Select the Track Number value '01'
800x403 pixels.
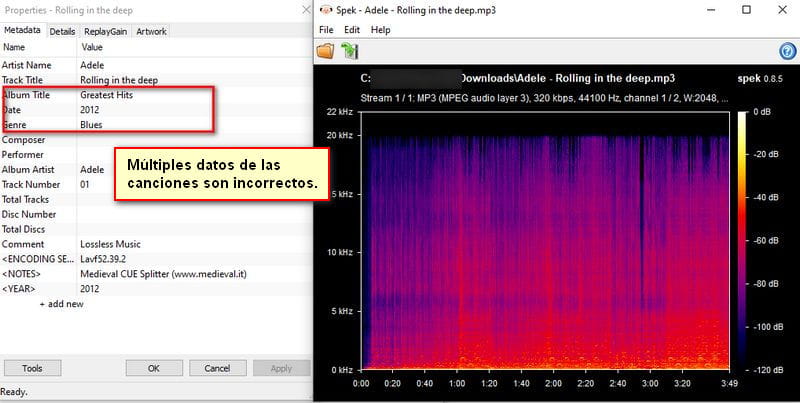pos(85,184)
